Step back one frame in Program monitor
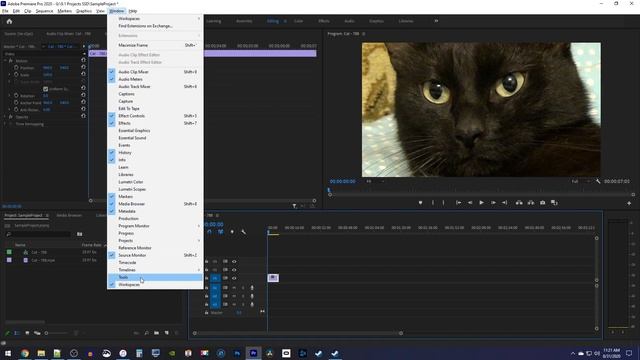The image size is (640, 360). click(470, 202)
